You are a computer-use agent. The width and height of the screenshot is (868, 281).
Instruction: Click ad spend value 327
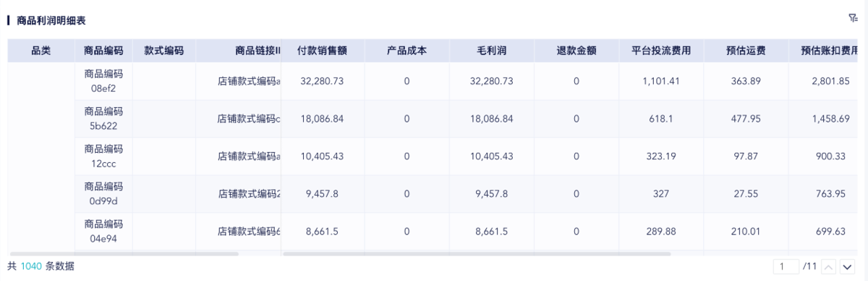[661, 194]
